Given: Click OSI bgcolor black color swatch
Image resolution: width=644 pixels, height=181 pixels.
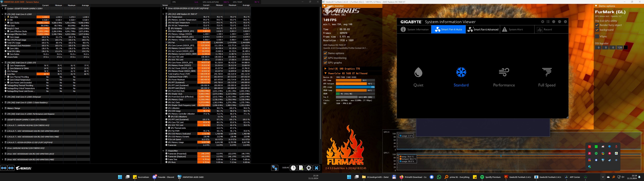Looking at the screenshot, I should (626, 47).
